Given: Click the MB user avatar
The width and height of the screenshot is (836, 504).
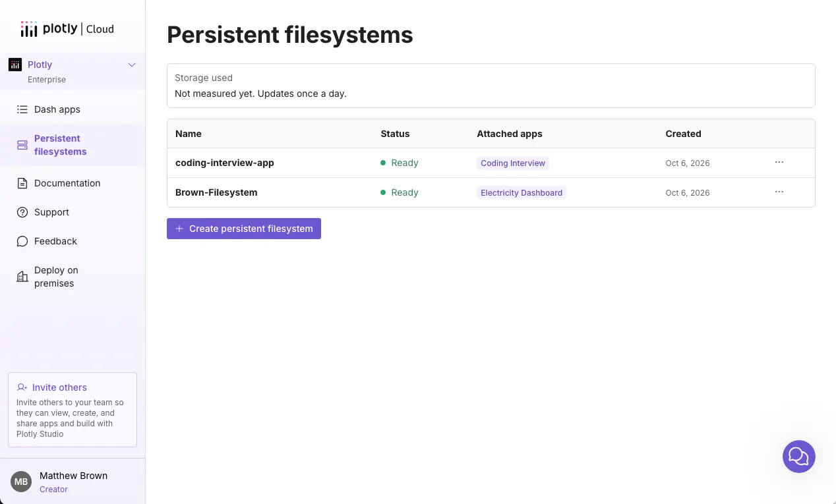Looking at the screenshot, I should click(x=21, y=482).
